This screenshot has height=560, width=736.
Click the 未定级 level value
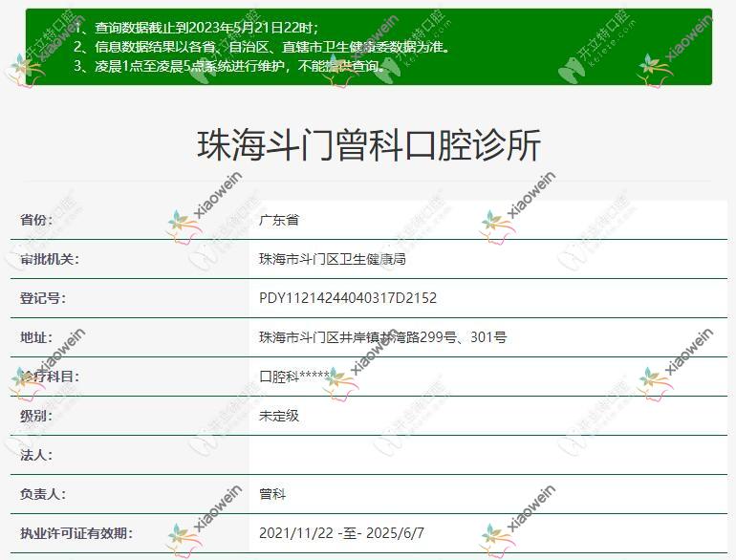(279, 416)
